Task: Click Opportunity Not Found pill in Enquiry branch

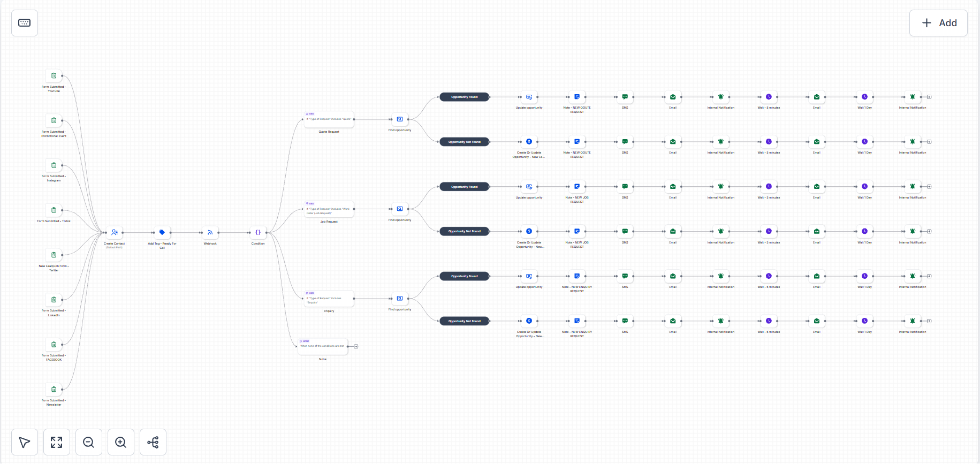Action: point(465,321)
